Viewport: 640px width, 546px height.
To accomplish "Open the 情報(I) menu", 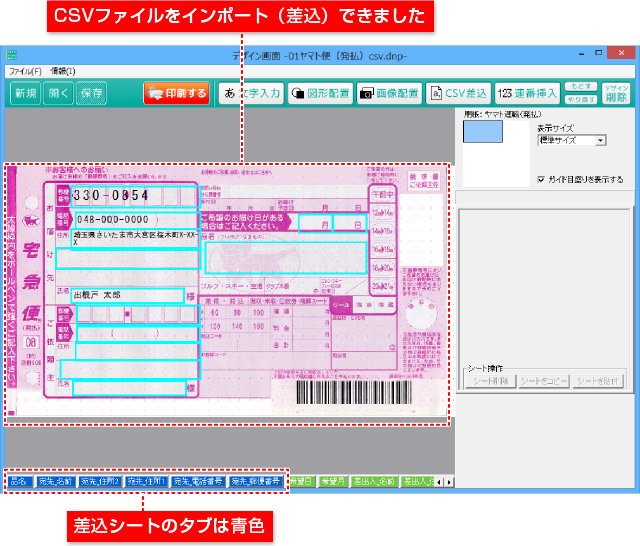I will click(x=63, y=71).
